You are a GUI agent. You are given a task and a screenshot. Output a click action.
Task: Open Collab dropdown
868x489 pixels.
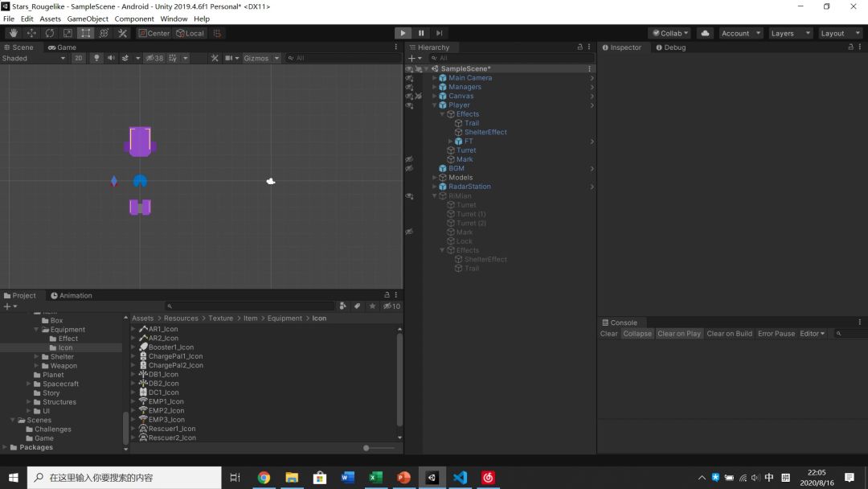click(x=669, y=33)
